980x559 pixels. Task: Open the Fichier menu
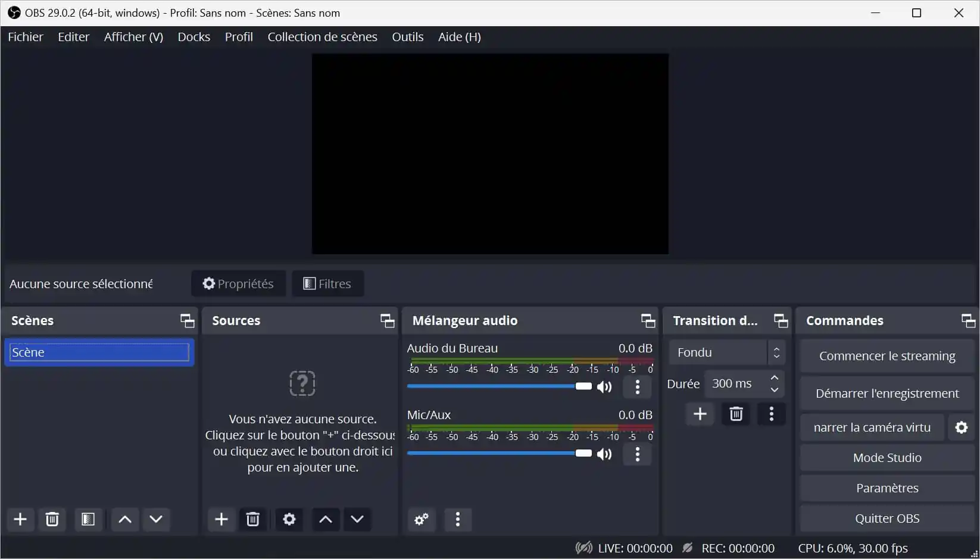click(x=26, y=37)
